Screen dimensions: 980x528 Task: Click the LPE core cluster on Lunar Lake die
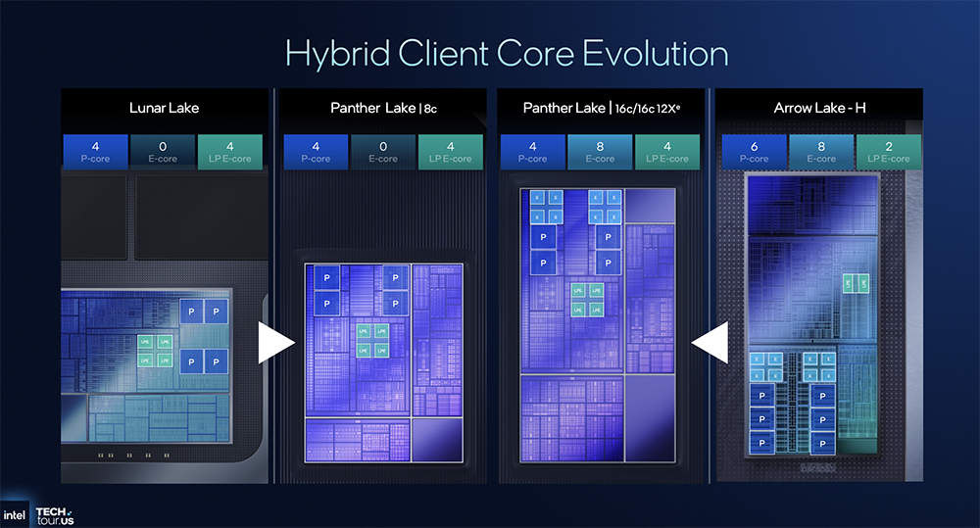[x=154, y=351]
